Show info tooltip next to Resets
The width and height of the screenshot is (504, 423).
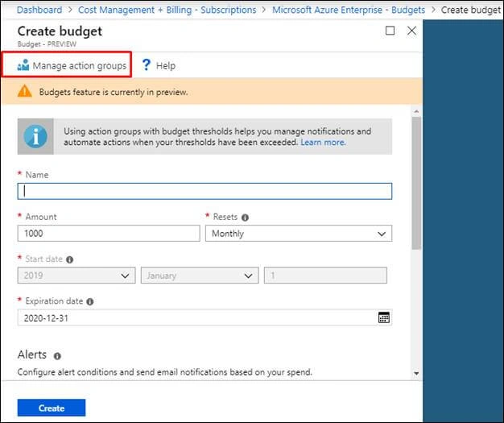tap(245, 218)
